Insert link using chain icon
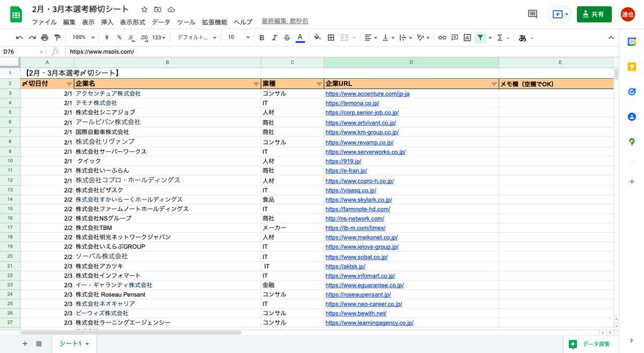 tap(442, 38)
